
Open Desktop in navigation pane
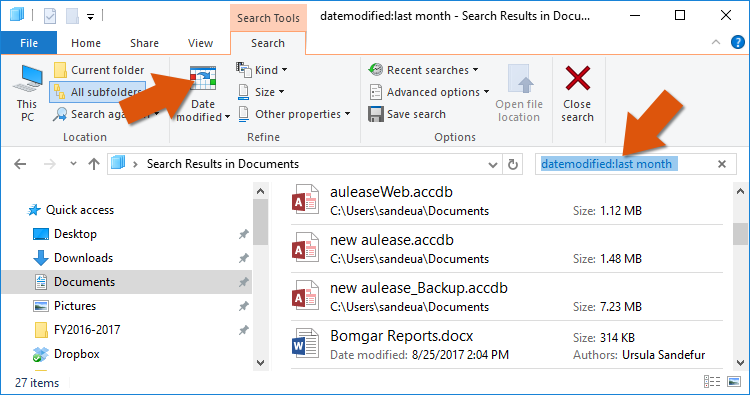click(x=75, y=234)
